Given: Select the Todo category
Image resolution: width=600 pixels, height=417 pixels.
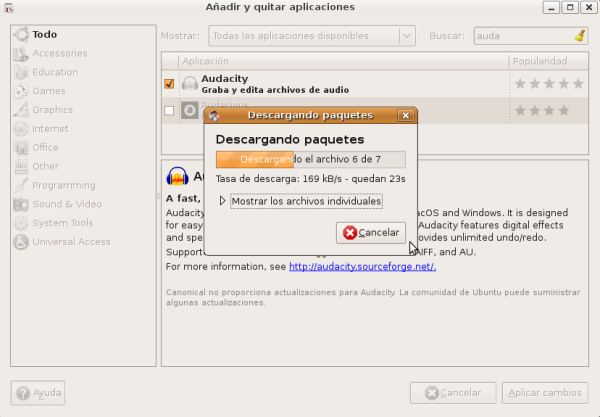Looking at the screenshot, I should [x=44, y=34].
